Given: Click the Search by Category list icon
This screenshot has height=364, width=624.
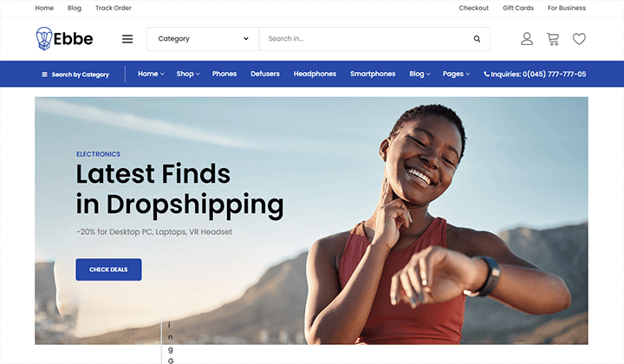Looking at the screenshot, I should coord(44,75).
